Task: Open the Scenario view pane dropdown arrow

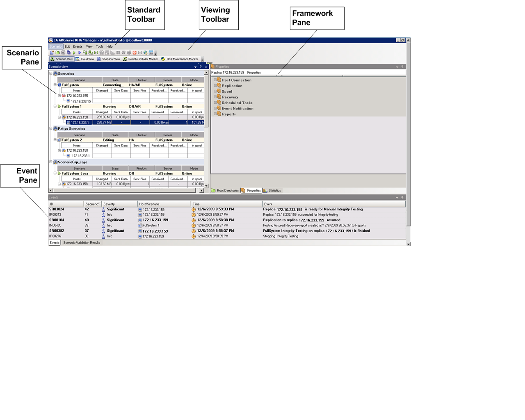Action: (x=195, y=67)
